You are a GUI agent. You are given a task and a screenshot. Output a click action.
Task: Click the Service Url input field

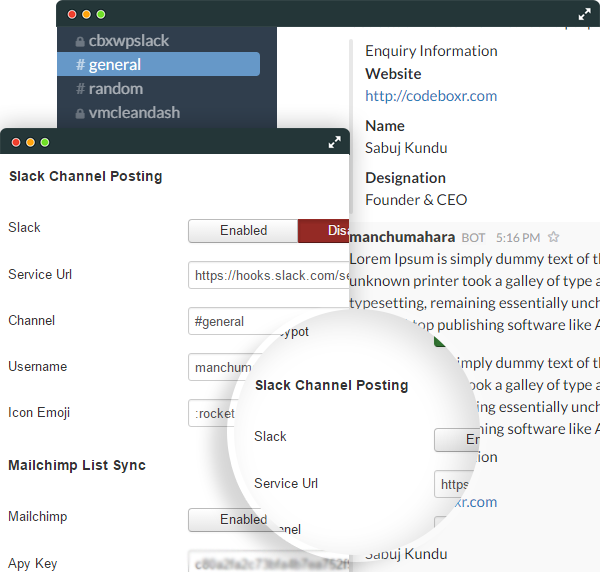click(269, 275)
